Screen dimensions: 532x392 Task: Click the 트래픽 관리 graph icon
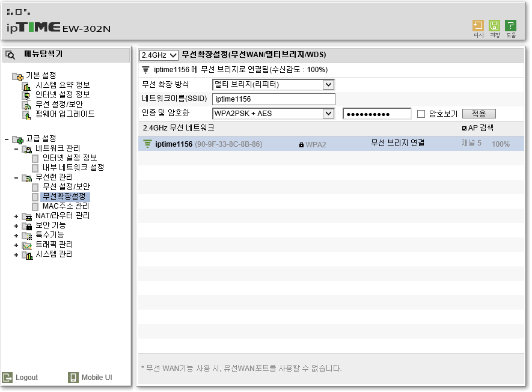click(27, 245)
